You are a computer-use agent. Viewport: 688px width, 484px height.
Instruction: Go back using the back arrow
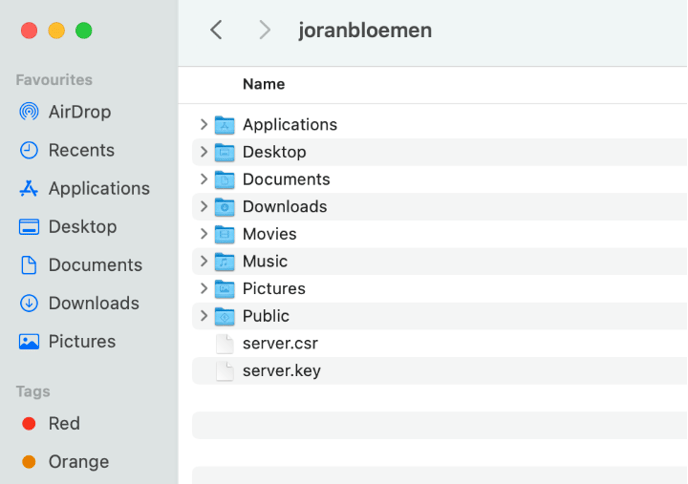point(216,30)
